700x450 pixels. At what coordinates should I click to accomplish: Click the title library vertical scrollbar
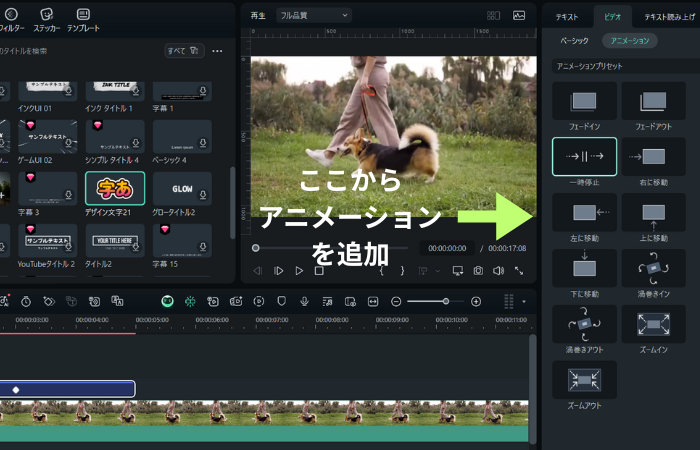tap(232, 203)
